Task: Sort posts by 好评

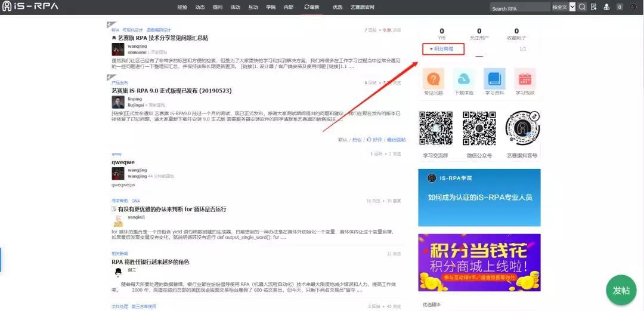Action: (x=376, y=140)
